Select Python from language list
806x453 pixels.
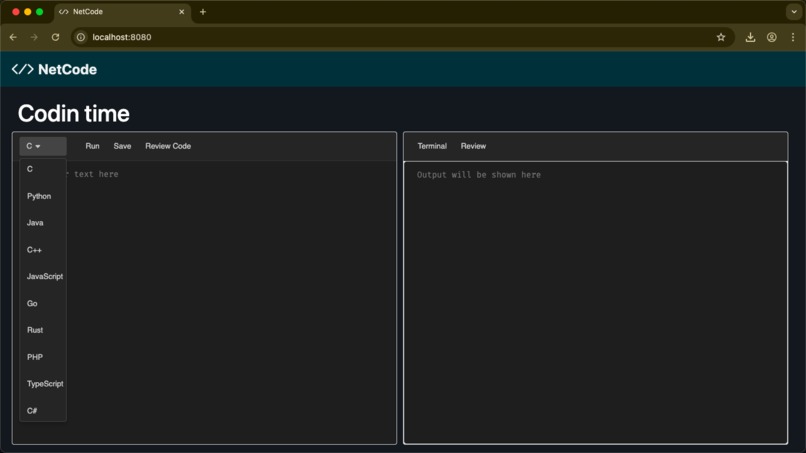point(43,196)
